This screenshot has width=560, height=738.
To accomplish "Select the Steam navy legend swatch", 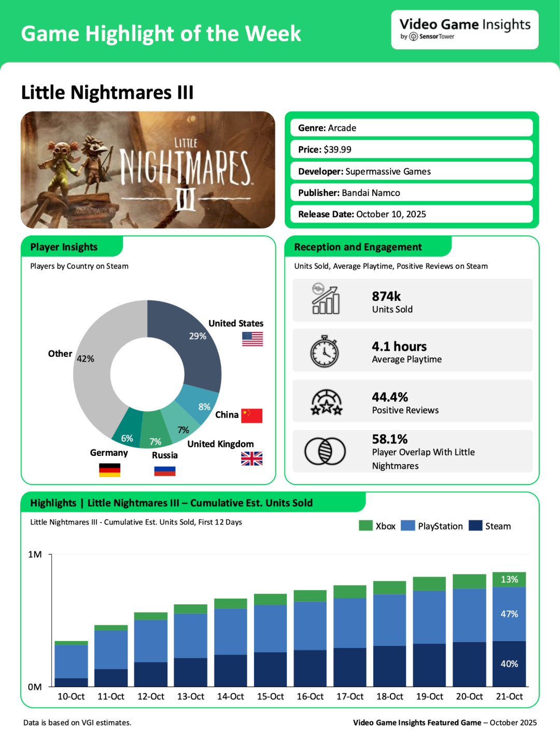I will coord(475,525).
